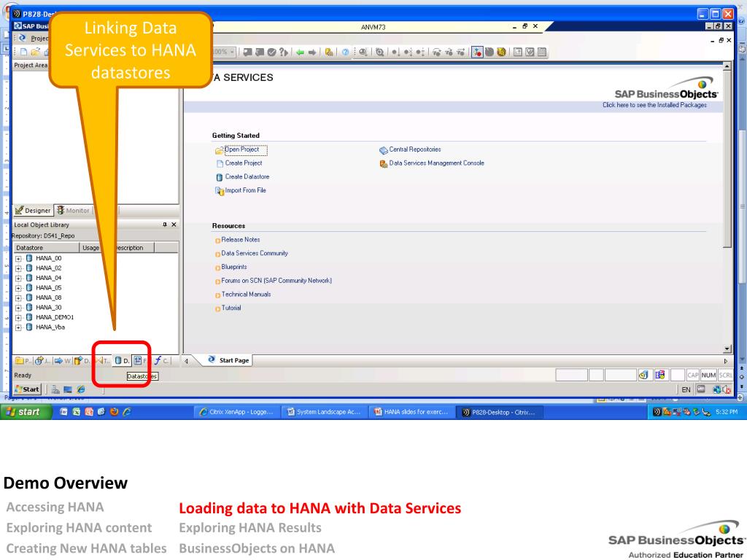Click the Create Project link

244,163
